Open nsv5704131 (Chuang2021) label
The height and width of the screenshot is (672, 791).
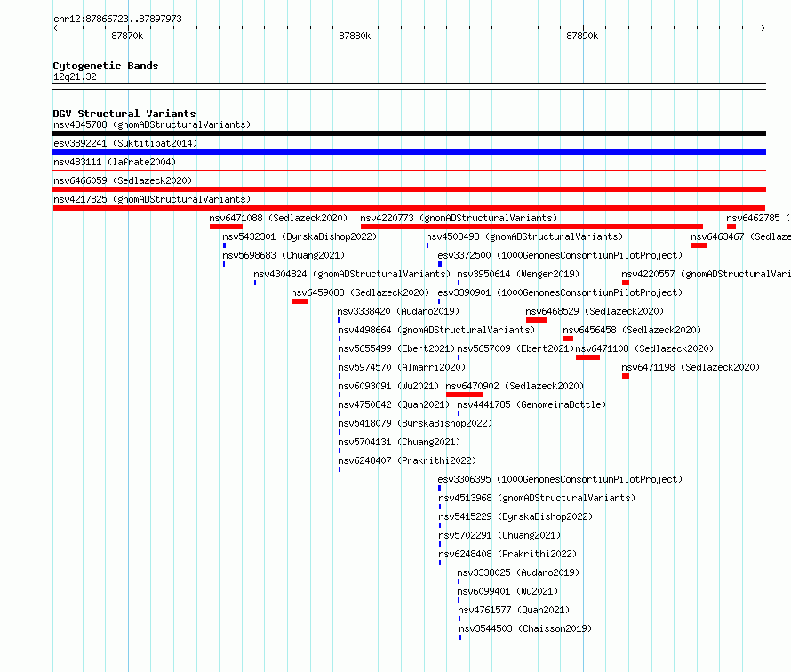pos(399,442)
